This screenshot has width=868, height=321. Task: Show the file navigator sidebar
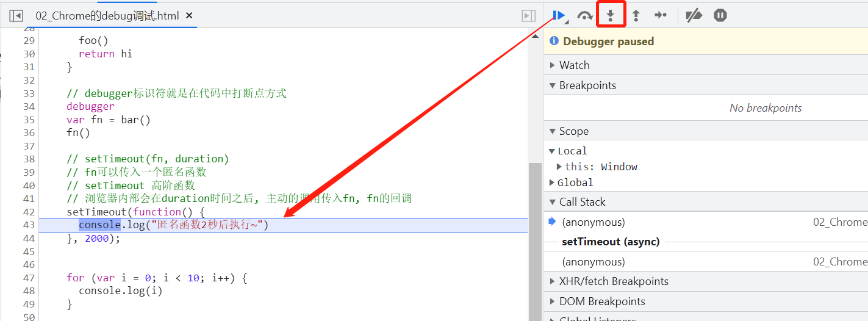16,16
